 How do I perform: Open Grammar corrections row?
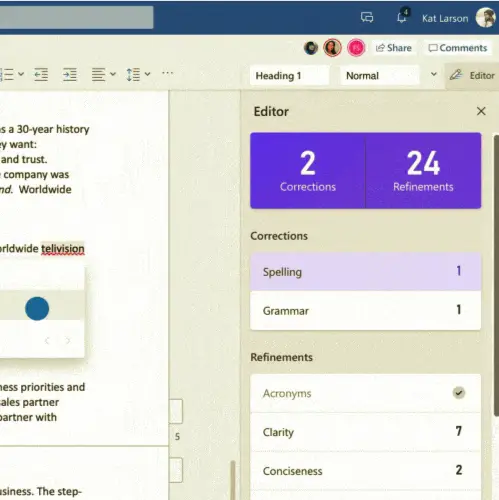[x=366, y=311]
